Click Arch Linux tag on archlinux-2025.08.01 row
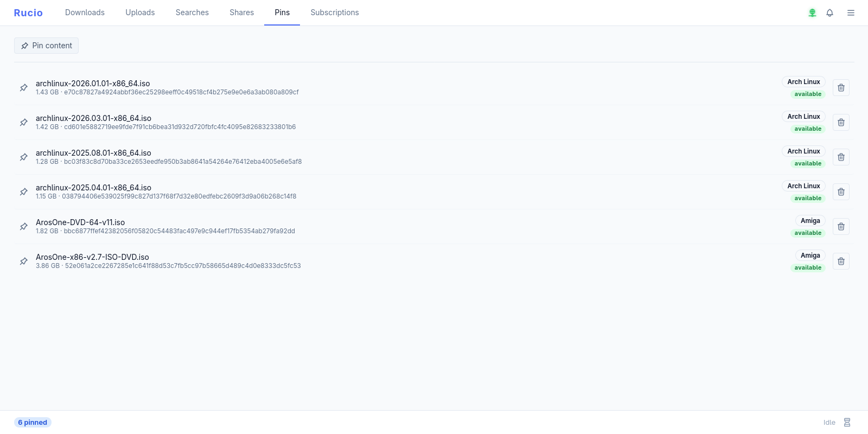868x434 pixels. 803,151
